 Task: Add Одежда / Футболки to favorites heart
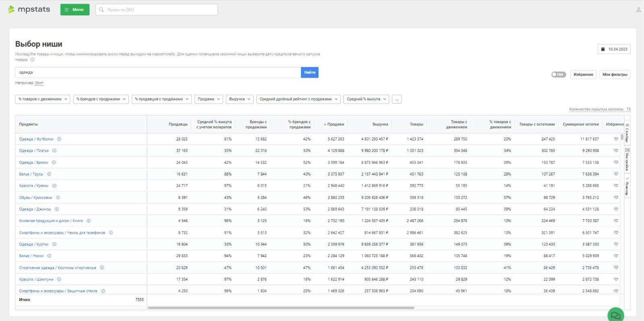coord(616,139)
